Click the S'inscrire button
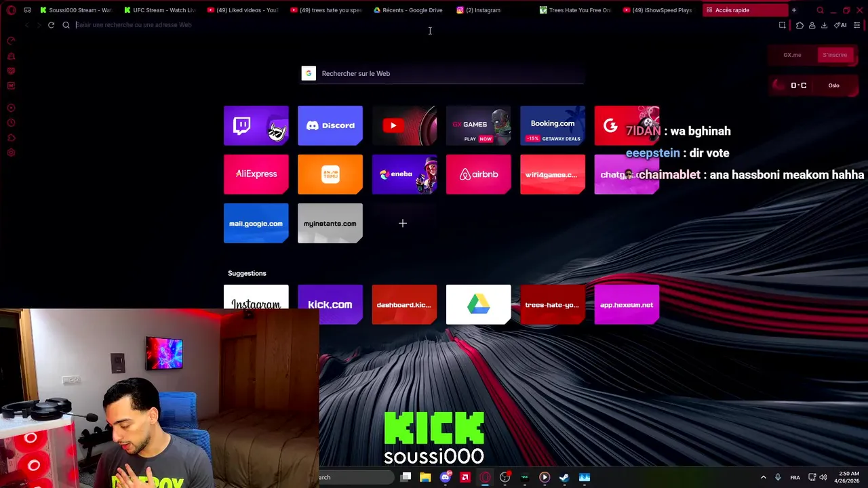The height and width of the screenshot is (488, 868). [835, 55]
